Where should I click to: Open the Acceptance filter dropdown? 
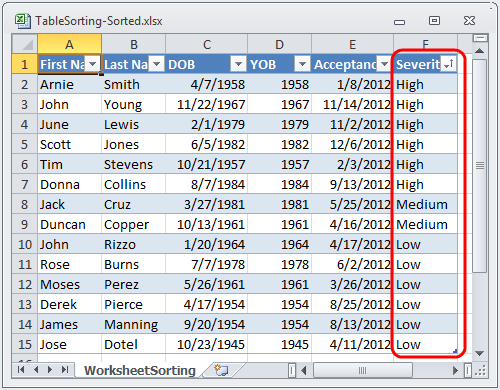pos(384,63)
